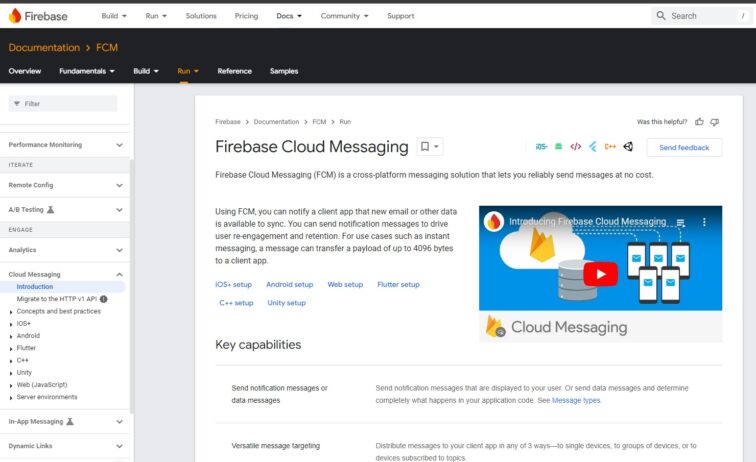Expand the C++ sidebar tree item

11,361
